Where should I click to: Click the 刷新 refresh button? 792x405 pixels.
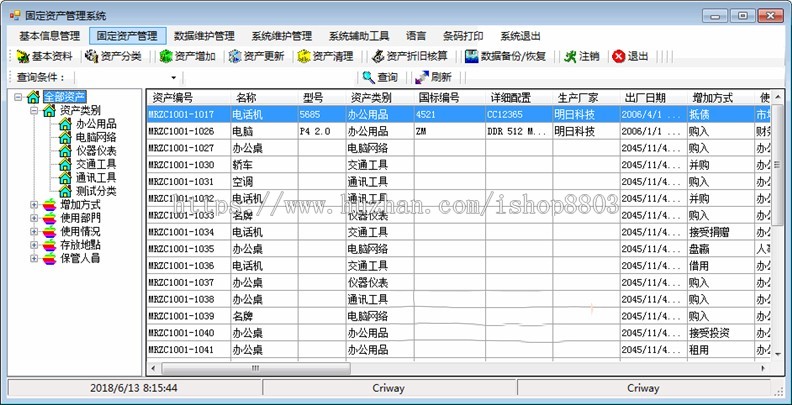(x=433, y=77)
